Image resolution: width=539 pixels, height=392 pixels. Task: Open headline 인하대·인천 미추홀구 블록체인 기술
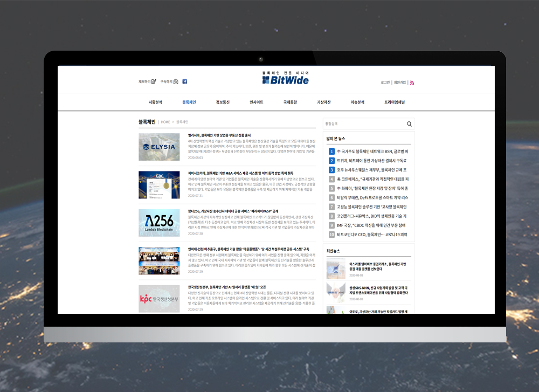[248, 249]
